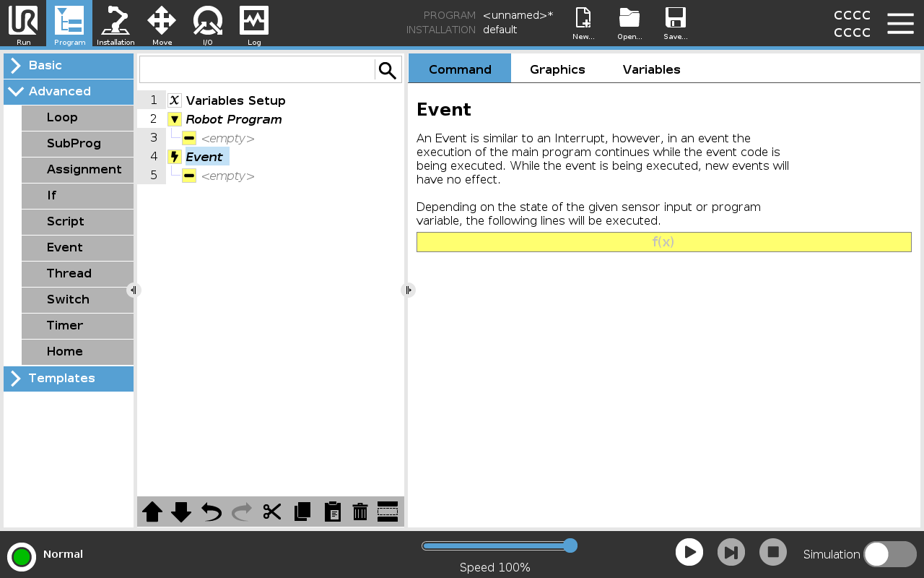Collapse the Robot Program tree node
This screenshot has height=578, width=924.
[175, 119]
